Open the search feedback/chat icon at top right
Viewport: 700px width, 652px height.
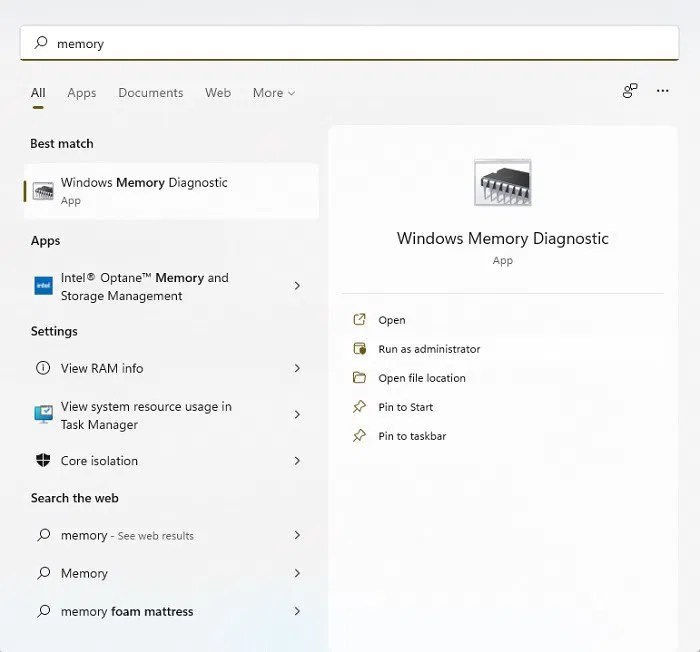tap(630, 91)
